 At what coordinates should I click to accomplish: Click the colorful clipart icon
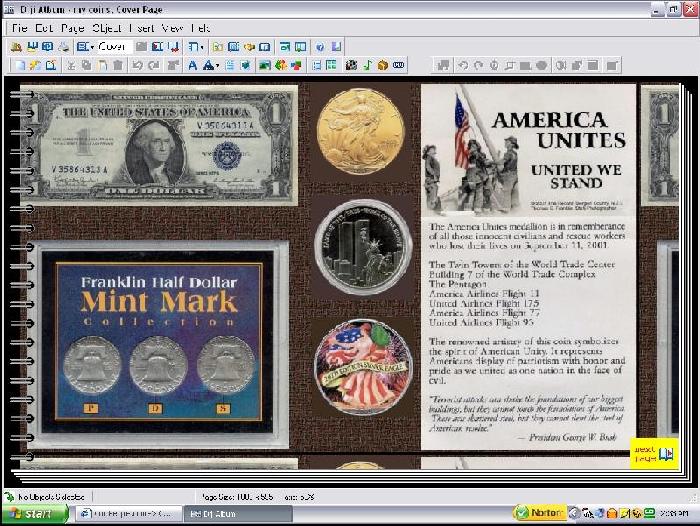[x=281, y=65]
